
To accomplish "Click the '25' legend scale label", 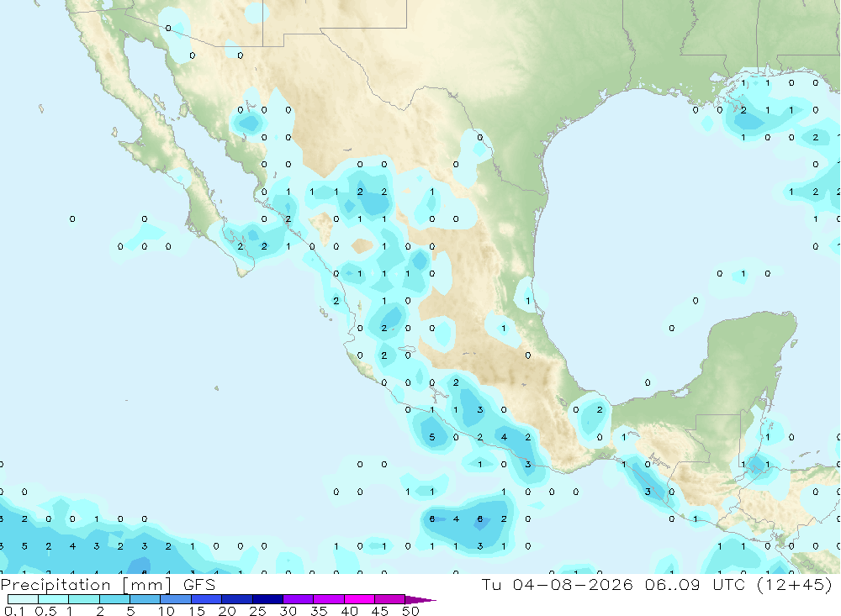I will point(258,611).
